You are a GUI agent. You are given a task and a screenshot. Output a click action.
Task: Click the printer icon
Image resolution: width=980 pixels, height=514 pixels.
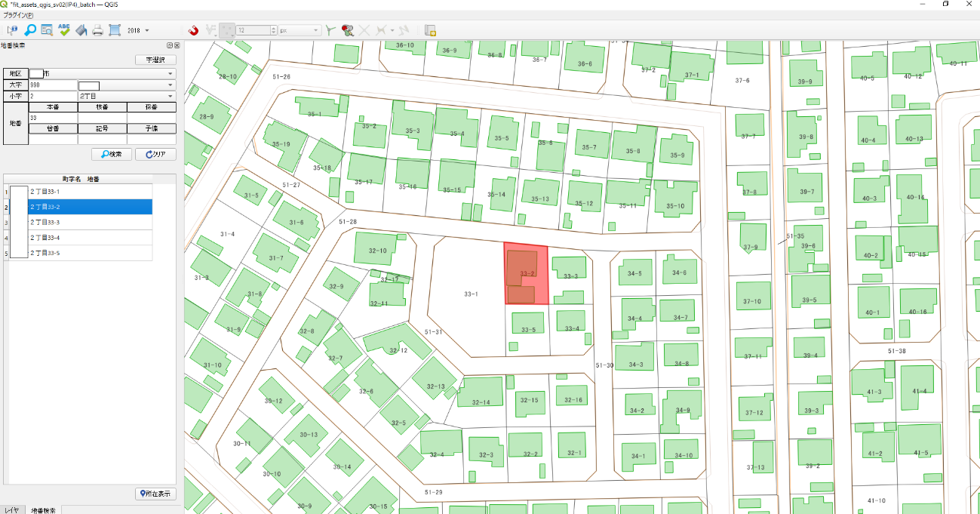[97, 30]
